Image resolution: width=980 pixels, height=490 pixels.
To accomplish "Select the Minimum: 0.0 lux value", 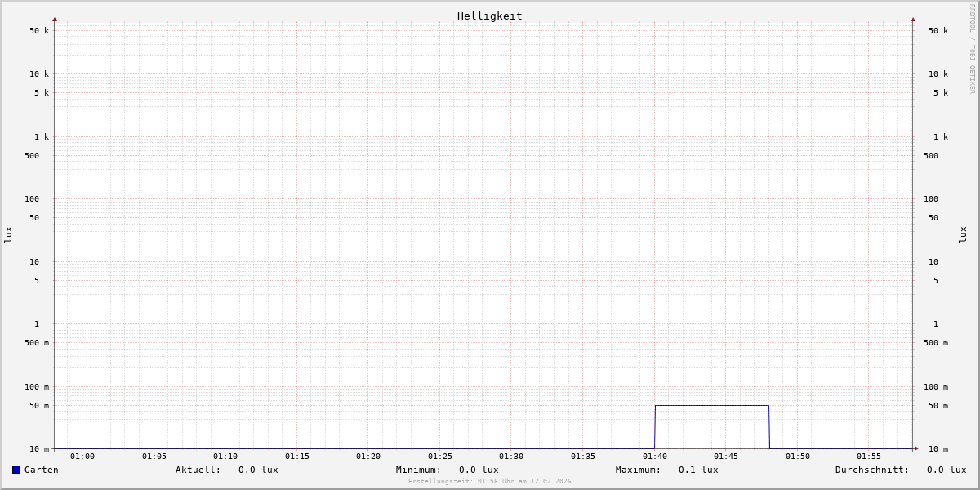I will (448, 470).
